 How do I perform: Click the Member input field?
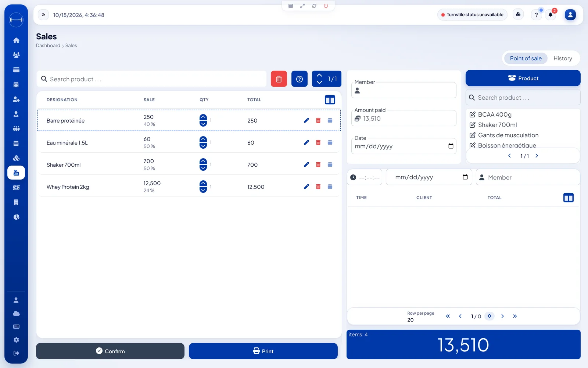pos(404,90)
